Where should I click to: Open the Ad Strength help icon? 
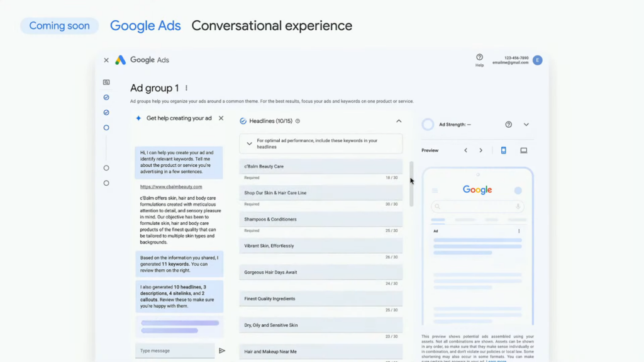click(508, 124)
